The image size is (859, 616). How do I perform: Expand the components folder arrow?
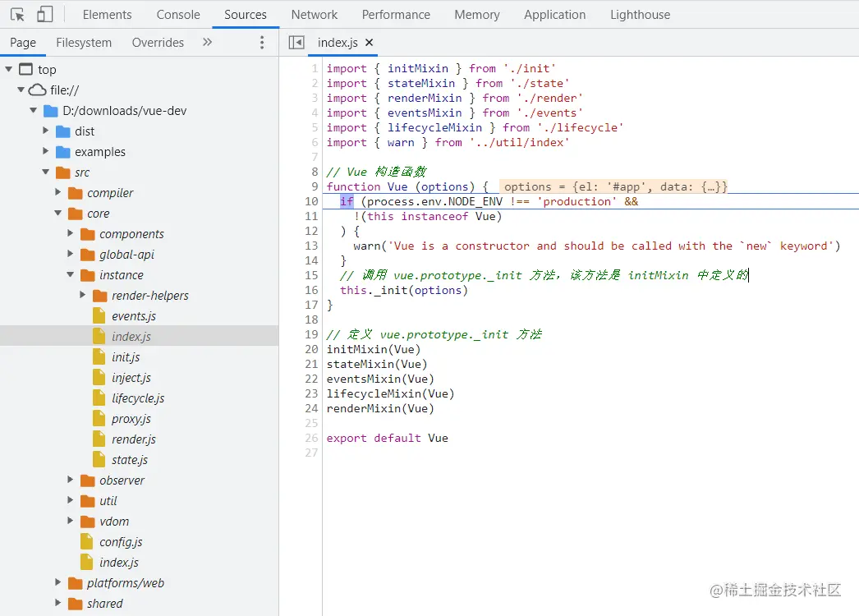click(70, 233)
